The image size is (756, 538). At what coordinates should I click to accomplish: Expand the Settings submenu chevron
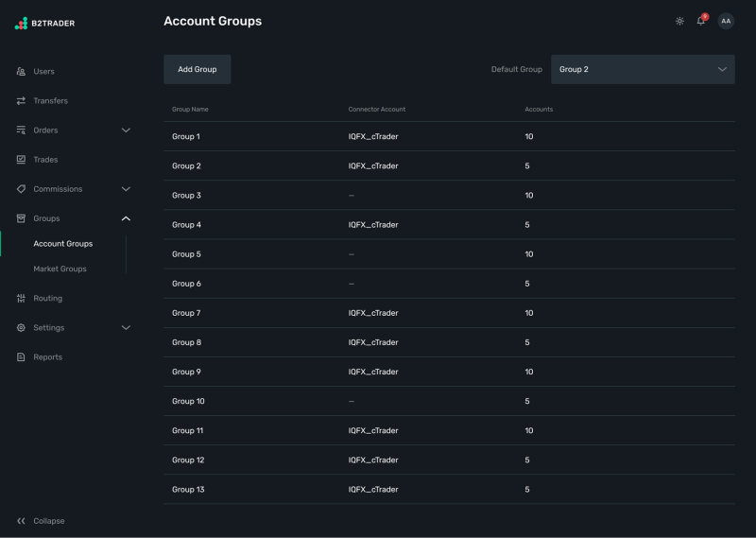[126, 328]
